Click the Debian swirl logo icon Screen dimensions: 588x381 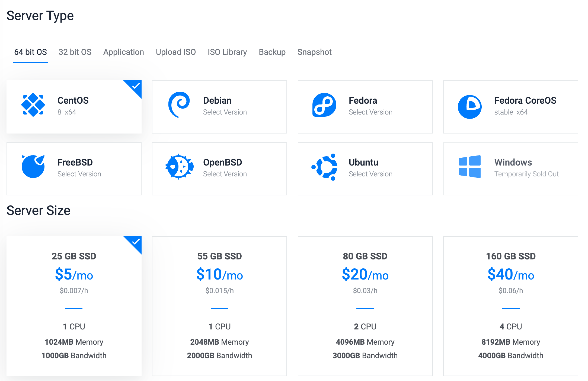(179, 105)
